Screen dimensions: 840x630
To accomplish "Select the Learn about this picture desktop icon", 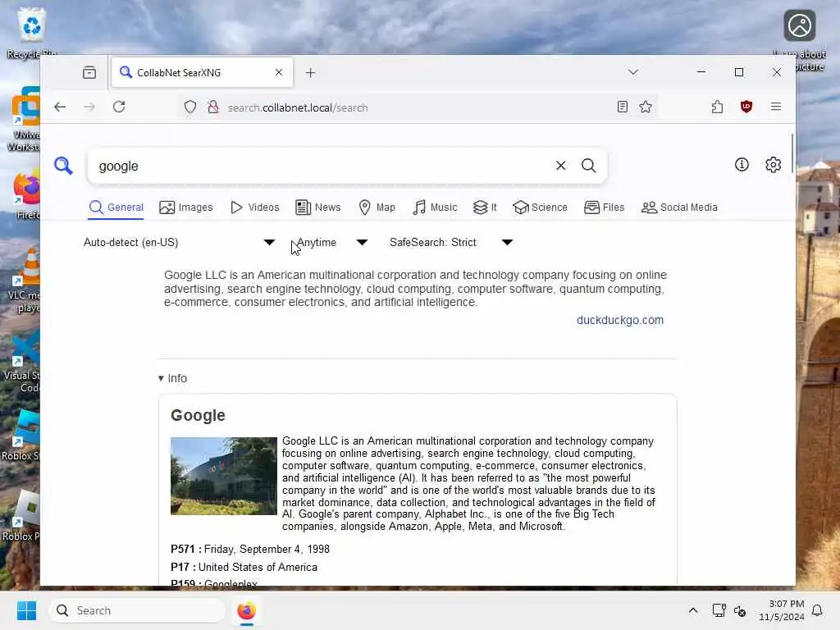I will [800, 39].
